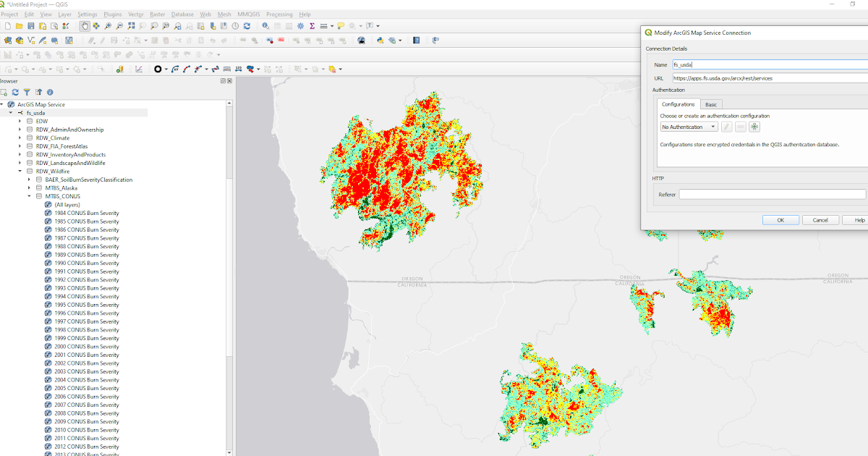Viewport: 868px width, 456px height.
Task: Open the Project menu
Action: click(9, 14)
